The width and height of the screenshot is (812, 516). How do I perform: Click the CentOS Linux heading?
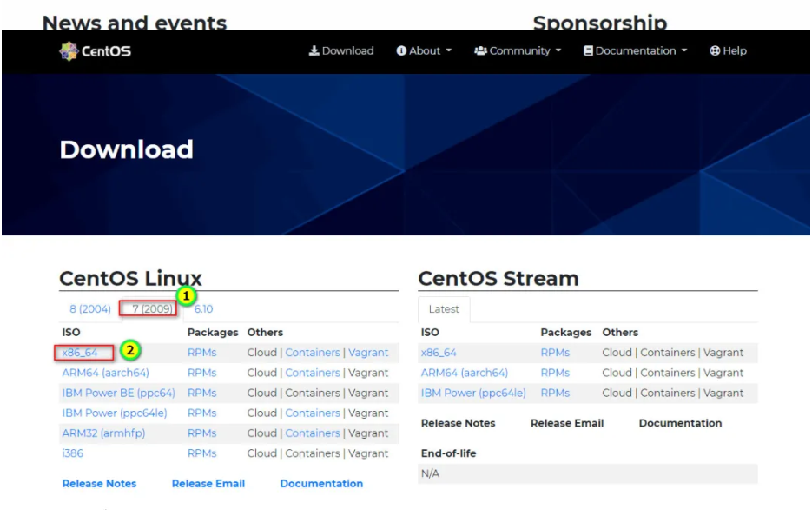pos(130,279)
